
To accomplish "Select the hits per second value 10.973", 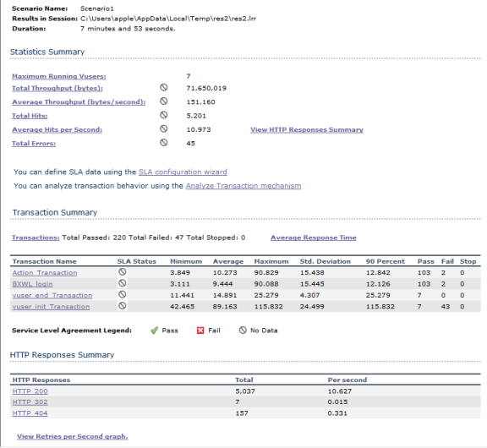I will pos(199,130).
